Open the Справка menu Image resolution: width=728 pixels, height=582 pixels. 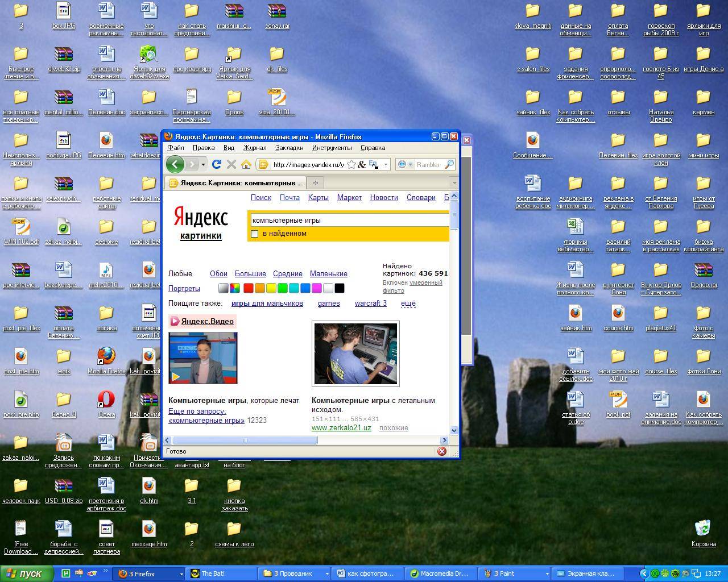coord(373,148)
